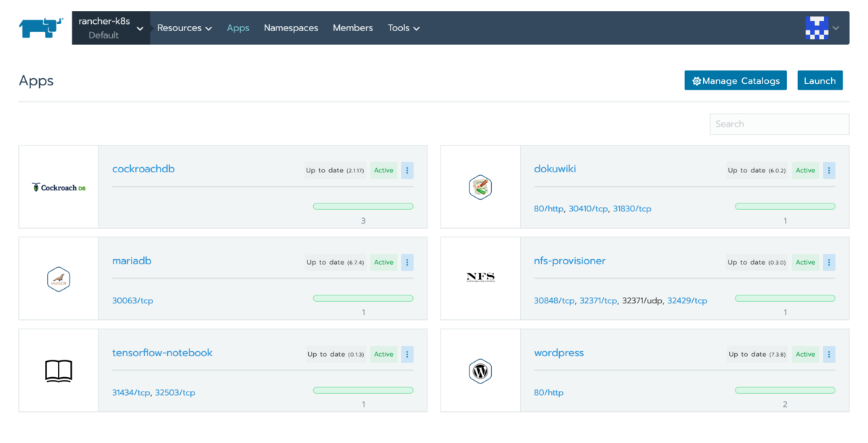
Task: Click the gear icon in Manage Catalogs
Action: [x=697, y=81]
